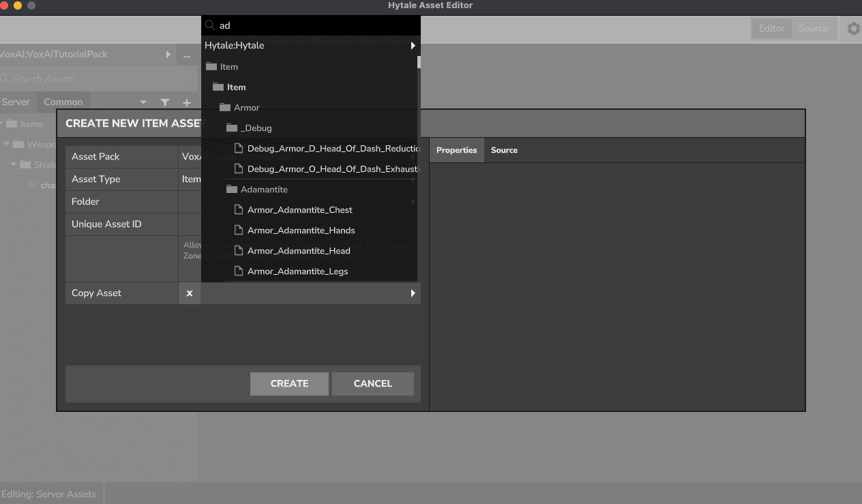Expand the Hytale:Hytale entry
This screenshot has width=862, height=504.
412,45
